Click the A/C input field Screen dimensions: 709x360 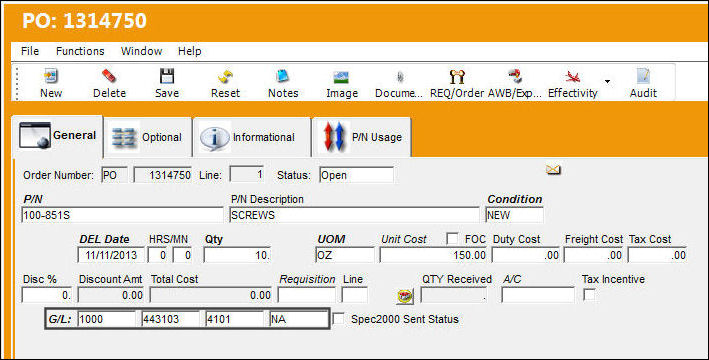tap(538, 295)
